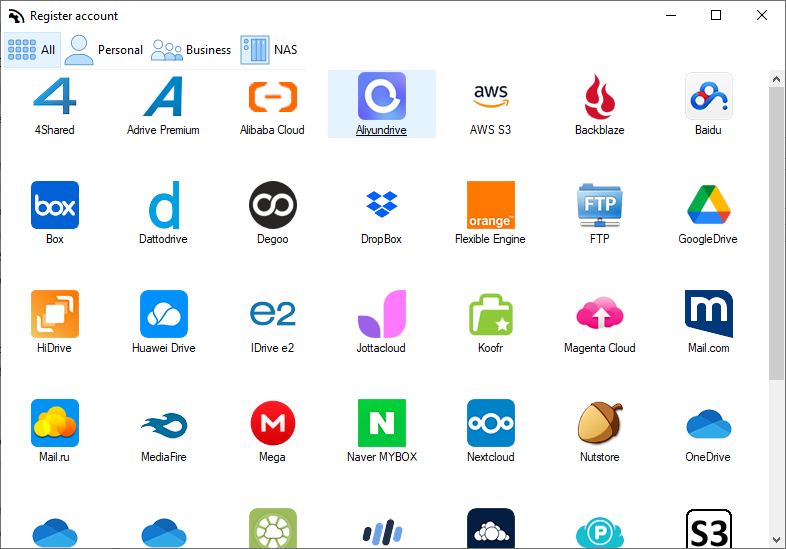Screen dimensions: 786x549
Task: Maximize the Register account window
Action: click(716, 16)
